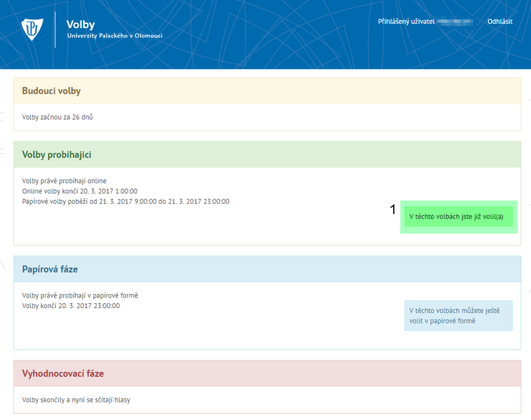The image size is (531, 420).
Task: Click the Papírové volby poběží schedule line
Action: (125, 202)
